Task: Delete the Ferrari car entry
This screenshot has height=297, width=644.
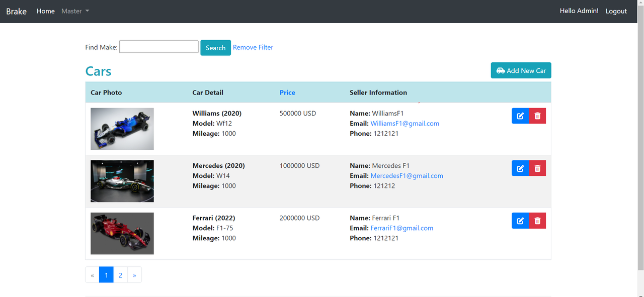Action: (x=537, y=221)
